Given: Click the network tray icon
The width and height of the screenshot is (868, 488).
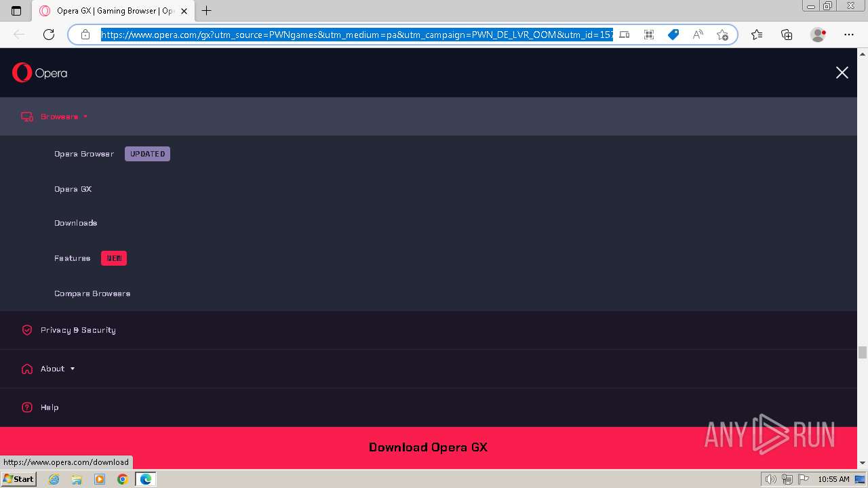Looking at the screenshot, I should click(x=787, y=479).
